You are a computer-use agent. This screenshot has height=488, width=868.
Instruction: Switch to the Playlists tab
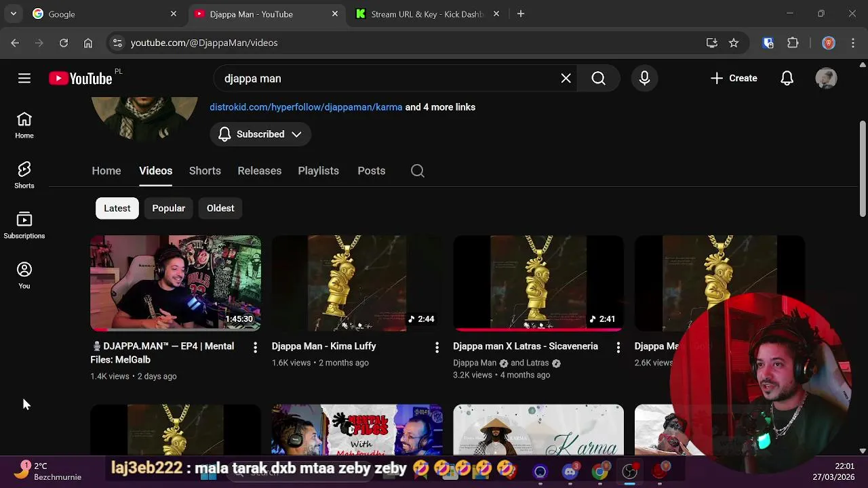click(319, 171)
